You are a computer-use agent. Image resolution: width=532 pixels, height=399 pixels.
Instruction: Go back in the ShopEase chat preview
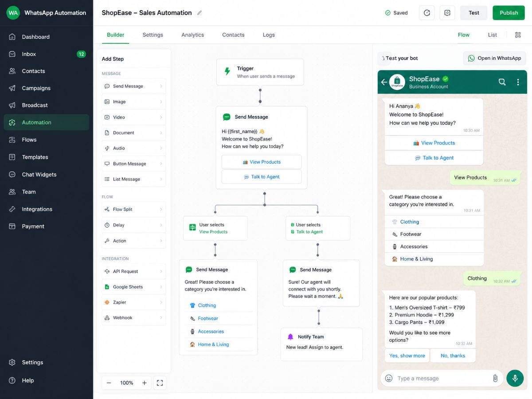[384, 82]
